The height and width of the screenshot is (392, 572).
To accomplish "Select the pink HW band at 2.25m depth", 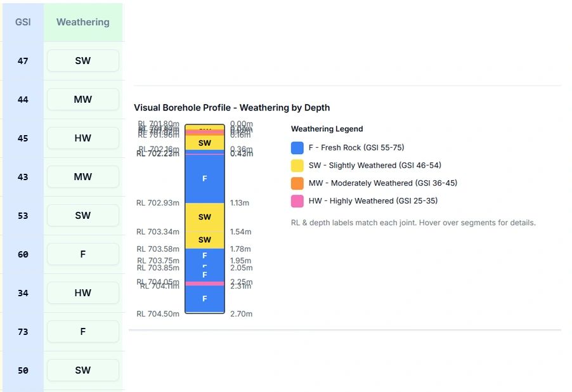I will pyautogui.click(x=205, y=284).
